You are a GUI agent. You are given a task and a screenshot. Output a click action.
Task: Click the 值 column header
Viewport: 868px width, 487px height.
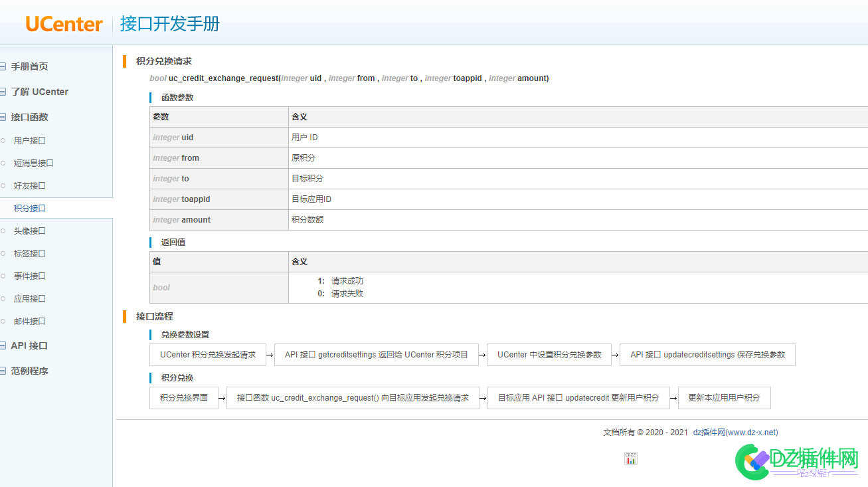219,262
